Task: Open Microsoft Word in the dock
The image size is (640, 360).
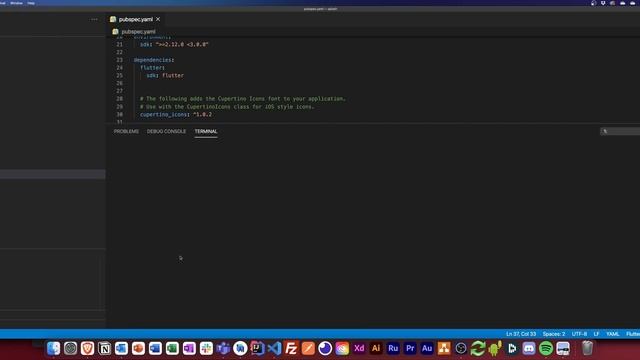Action: click(x=155, y=348)
